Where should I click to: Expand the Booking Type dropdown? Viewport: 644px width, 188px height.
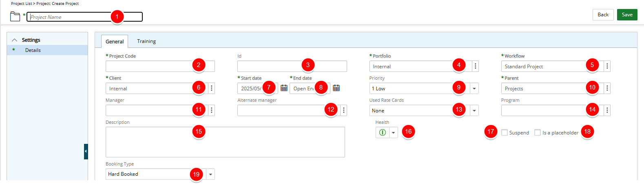210,174
